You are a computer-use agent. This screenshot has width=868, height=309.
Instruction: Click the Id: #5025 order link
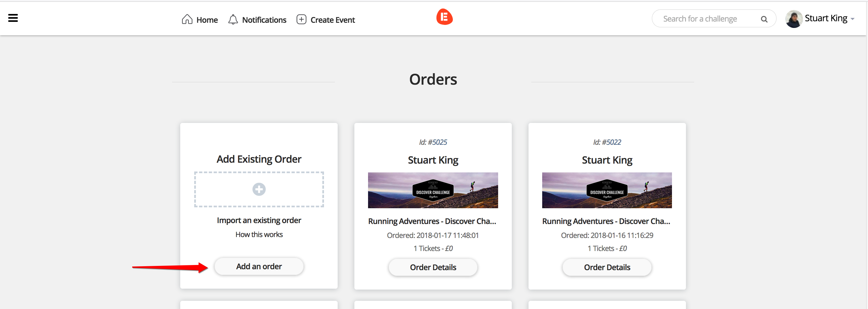tap(433, 142)
